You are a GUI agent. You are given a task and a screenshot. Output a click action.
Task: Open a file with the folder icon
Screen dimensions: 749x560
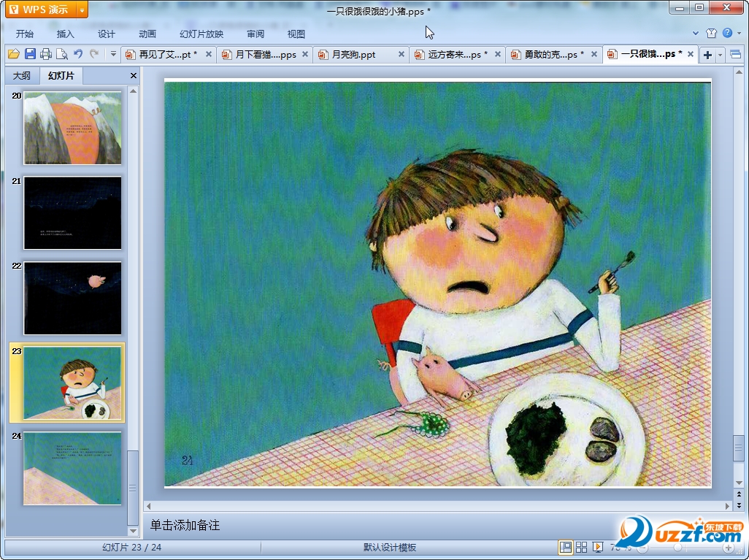click(x=14, y=54)
